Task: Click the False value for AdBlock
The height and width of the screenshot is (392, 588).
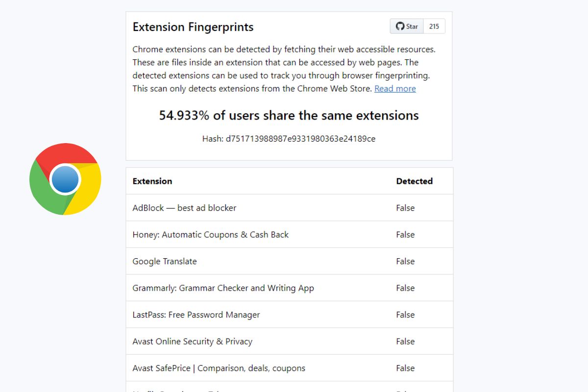Action: coord(405,208)
